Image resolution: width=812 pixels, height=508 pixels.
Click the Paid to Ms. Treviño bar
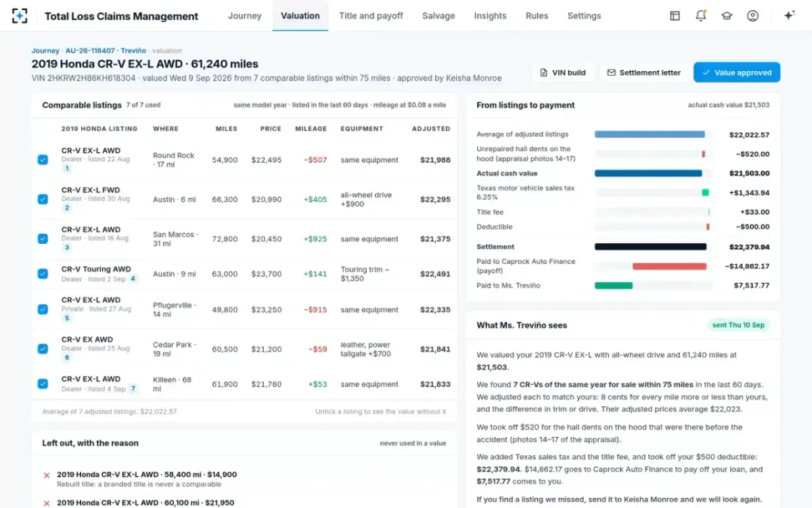tap(614, 286)
